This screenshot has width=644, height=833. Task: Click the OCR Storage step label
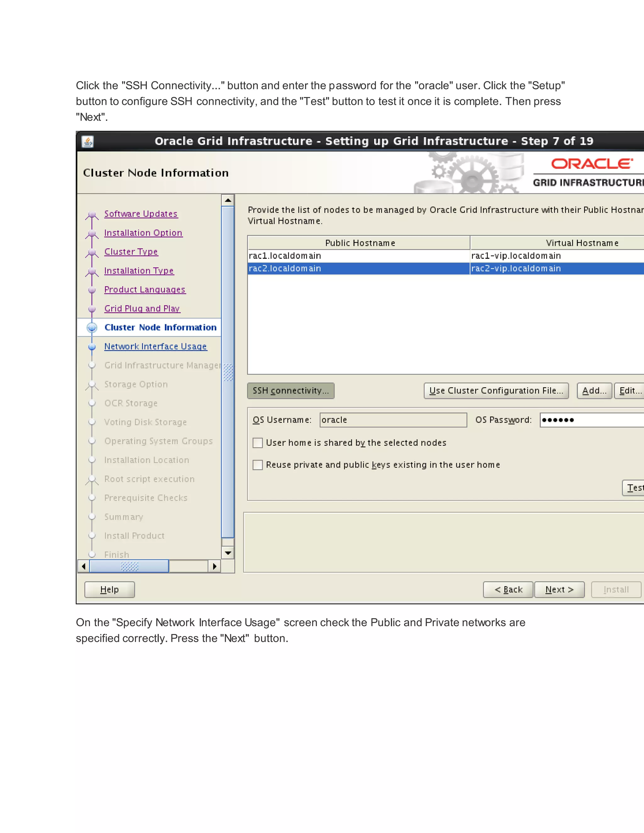click(131, 403)
